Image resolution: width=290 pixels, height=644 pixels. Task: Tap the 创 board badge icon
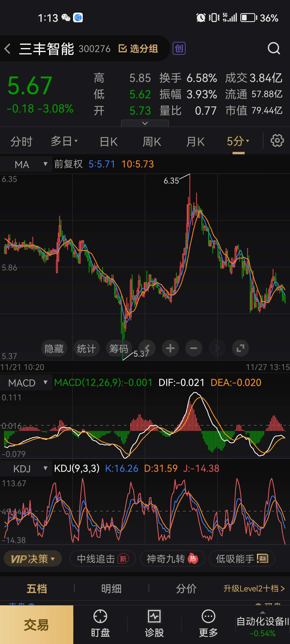pyautogui.click(x=179, y=49)
